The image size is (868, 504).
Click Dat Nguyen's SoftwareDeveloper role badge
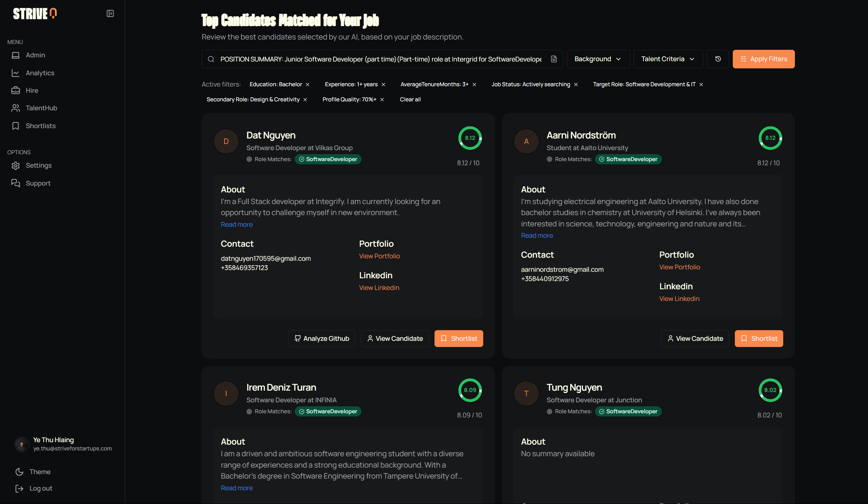coord(328,159)
